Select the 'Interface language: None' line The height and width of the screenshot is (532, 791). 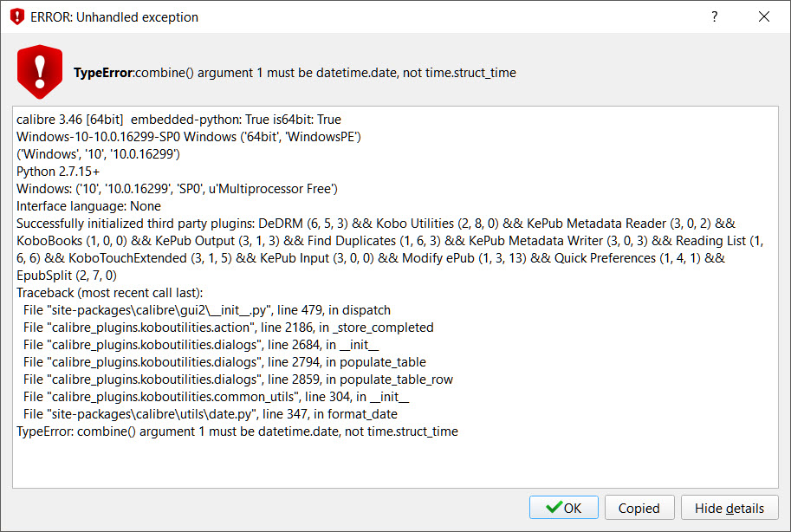88,206
